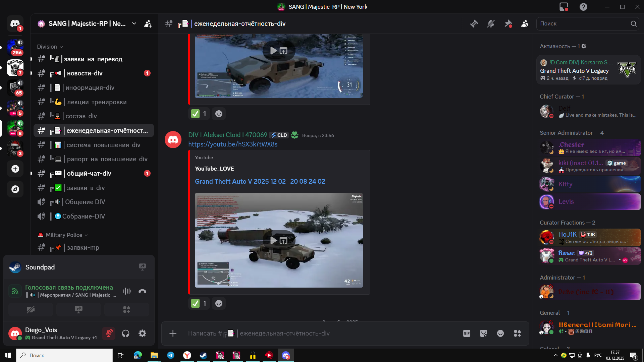
Task: Switch to новости-div channel
Action: coord(85,73)
